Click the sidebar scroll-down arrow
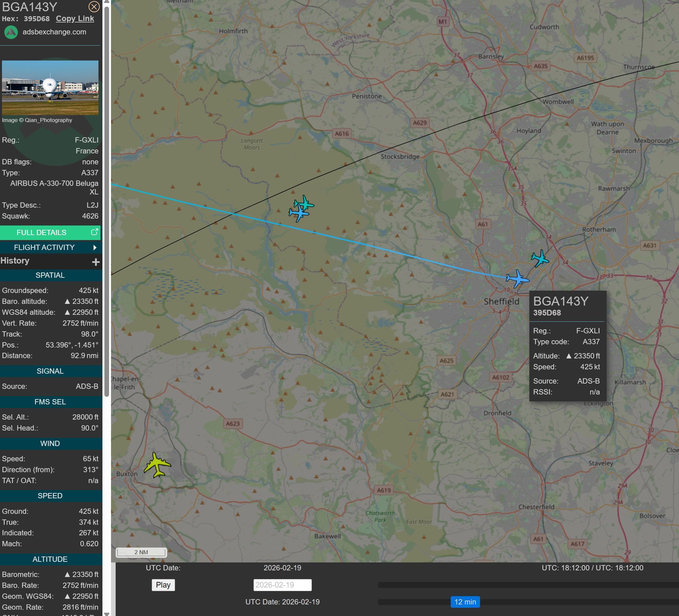679x616 pixels. click(106, 614)
